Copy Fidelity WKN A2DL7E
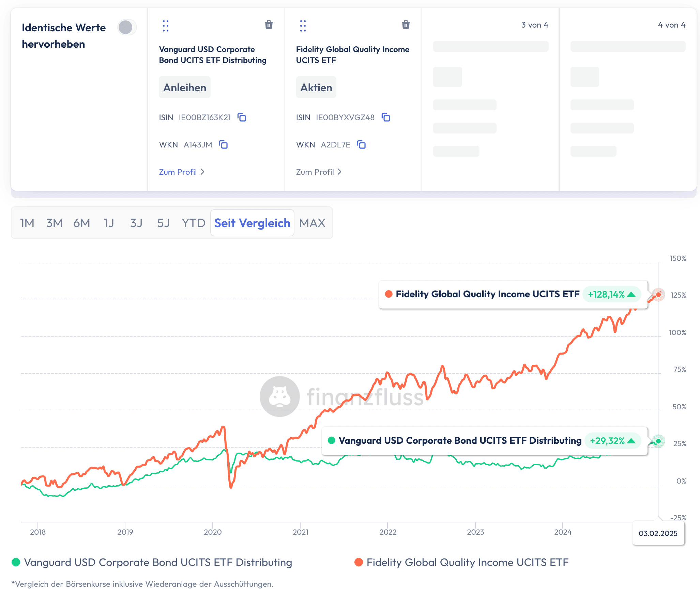This screenshot has height=598, width=700. pyautogui.click(x=361, y=145)
